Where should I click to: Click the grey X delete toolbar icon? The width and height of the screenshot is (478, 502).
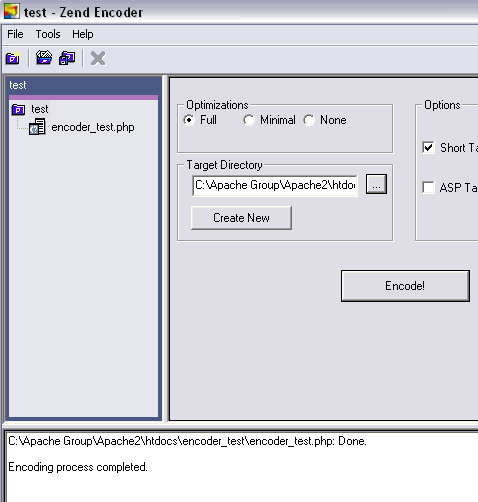(98, 58)
